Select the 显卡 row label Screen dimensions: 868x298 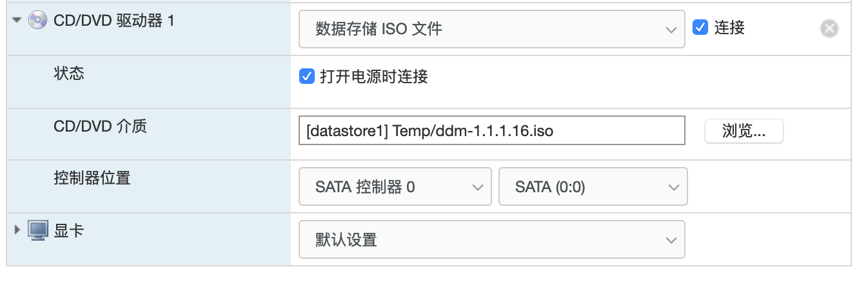[68, 230]
